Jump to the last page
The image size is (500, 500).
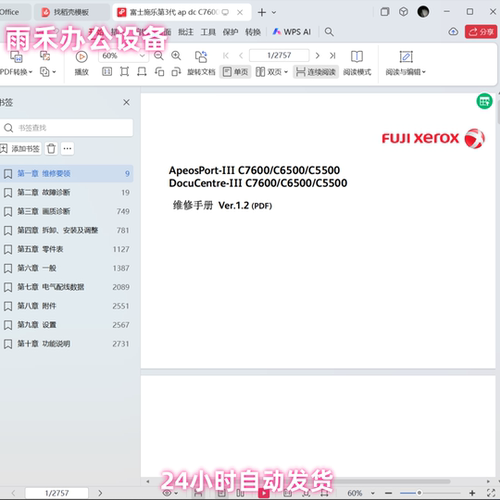pyautogui.click(x=332, y=55)
